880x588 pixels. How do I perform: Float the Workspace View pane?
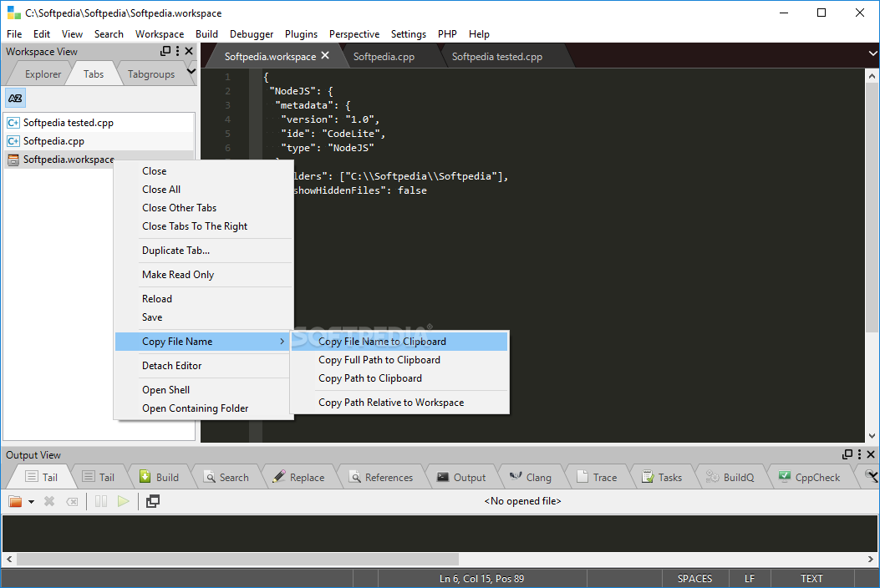(165, 51)
